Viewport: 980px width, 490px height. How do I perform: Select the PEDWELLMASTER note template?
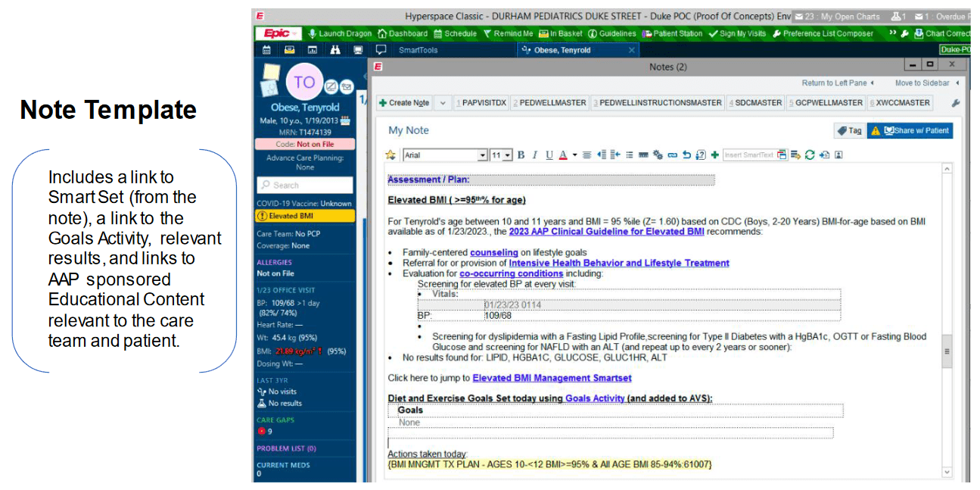point(549,103)
